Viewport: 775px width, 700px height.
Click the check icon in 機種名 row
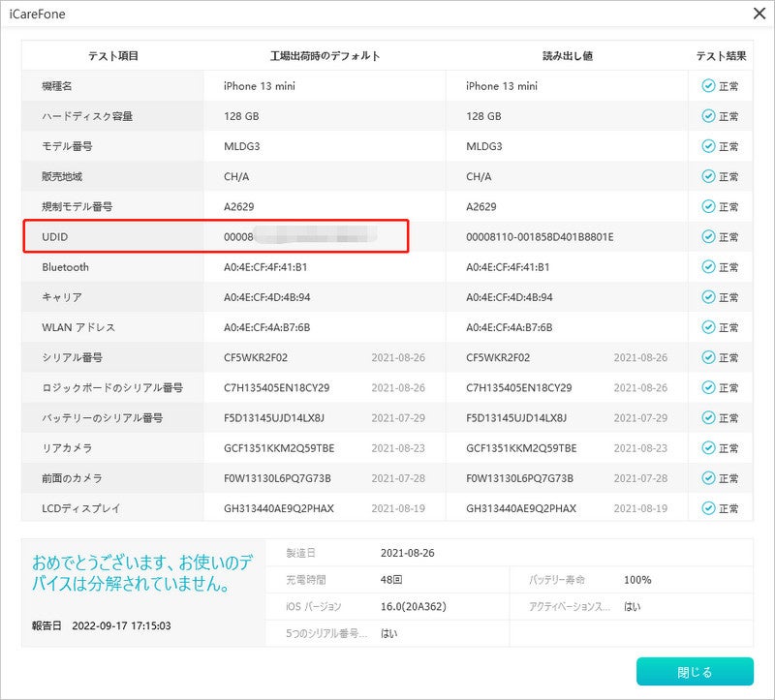pos(708,86)
